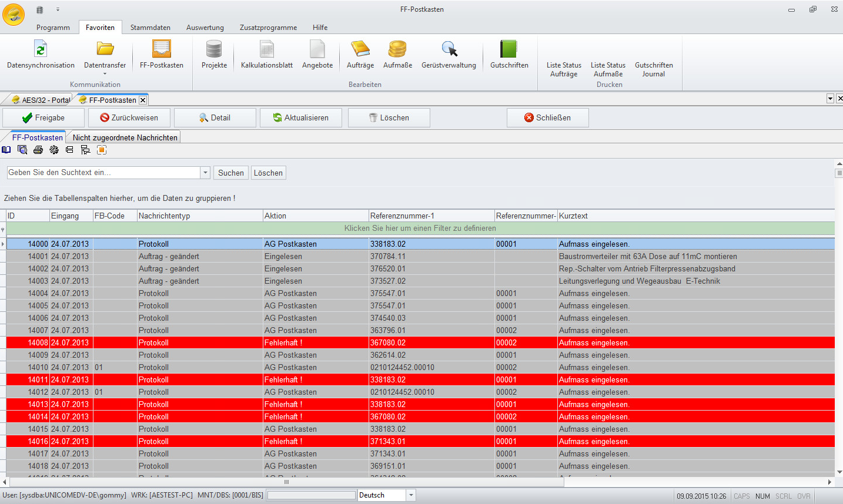The height and width of the screenshot is (504, 843).
Task: Click the Zurückweisen button
Action: 129,117
